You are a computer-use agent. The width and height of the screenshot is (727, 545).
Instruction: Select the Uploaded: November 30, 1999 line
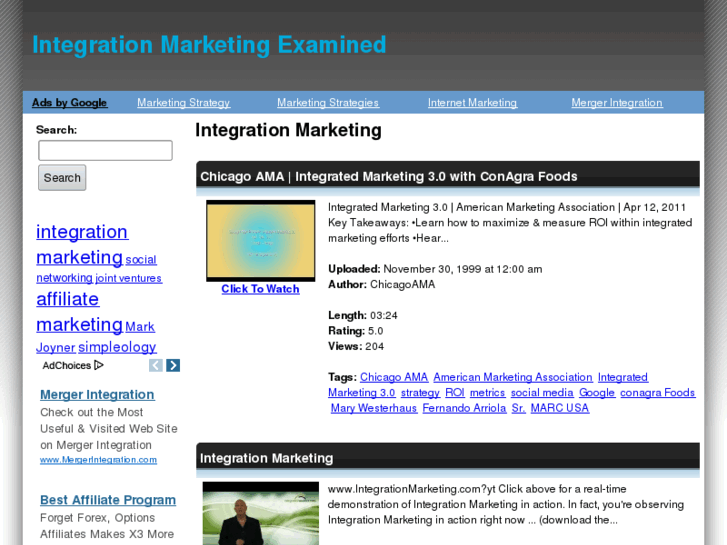[x=435, y=269]
